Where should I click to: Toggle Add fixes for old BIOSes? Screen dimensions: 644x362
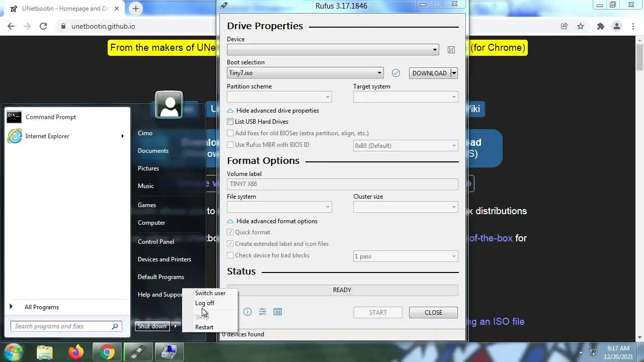point(230,133)
